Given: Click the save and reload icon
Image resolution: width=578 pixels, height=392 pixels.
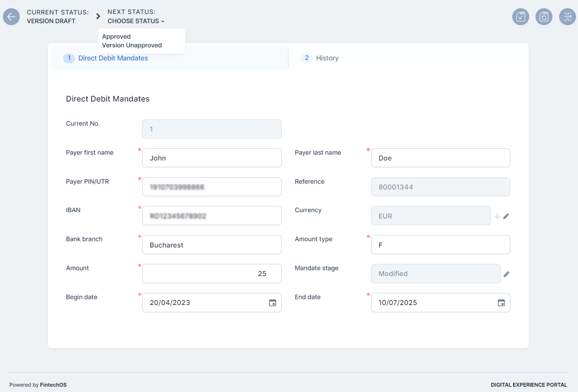Looking at the screenshot, I should click(x=544, y=17).
